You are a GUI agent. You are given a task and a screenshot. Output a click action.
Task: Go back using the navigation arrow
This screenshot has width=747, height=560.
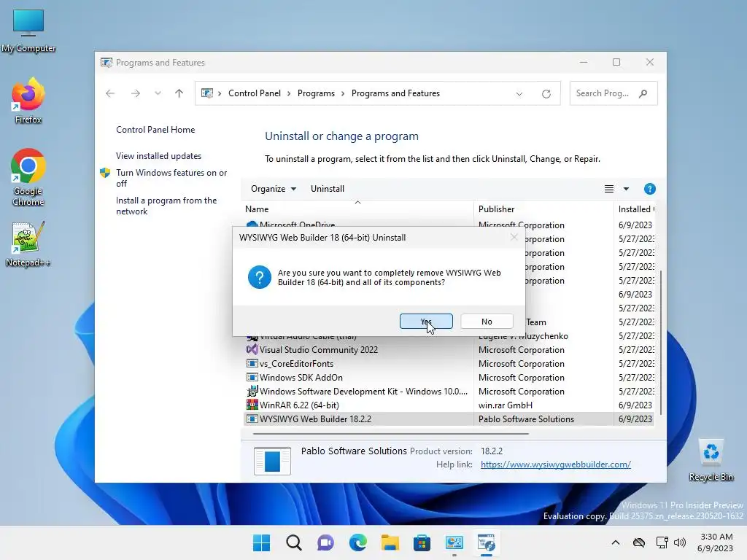110,93
